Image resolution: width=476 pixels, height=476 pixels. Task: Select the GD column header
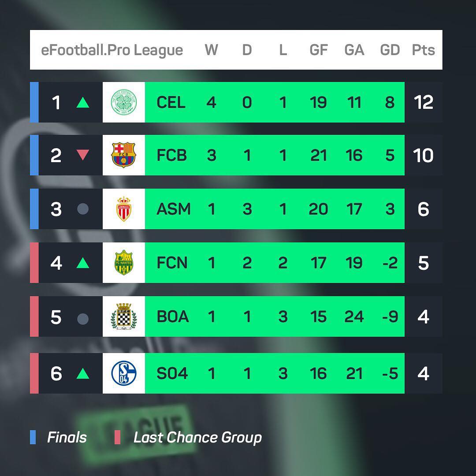(x=390, y=50)
